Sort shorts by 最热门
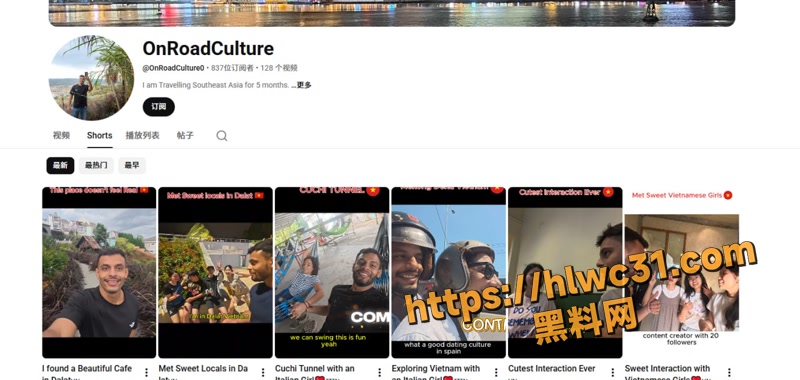800x380 pixels. click(x=96, y=165)
